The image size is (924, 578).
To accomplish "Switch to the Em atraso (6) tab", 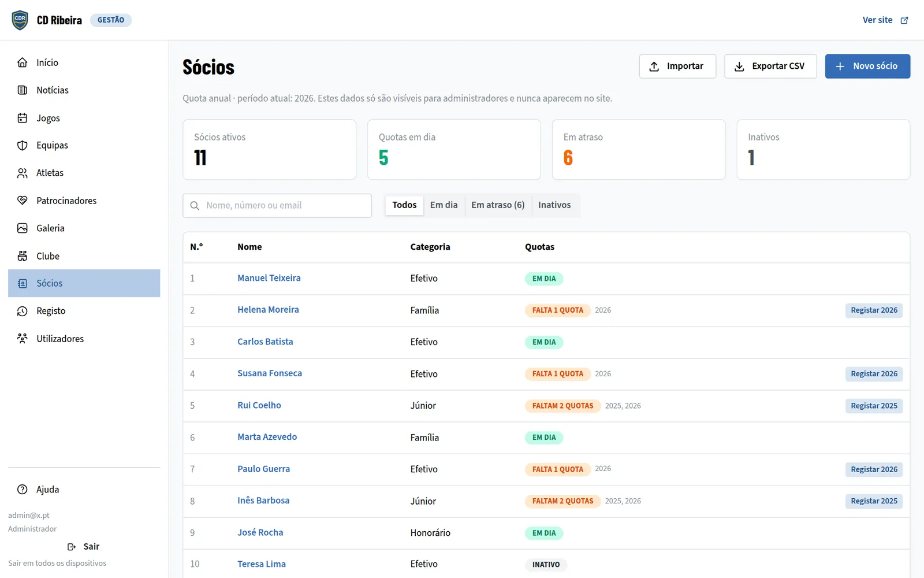I will point(498,205).
